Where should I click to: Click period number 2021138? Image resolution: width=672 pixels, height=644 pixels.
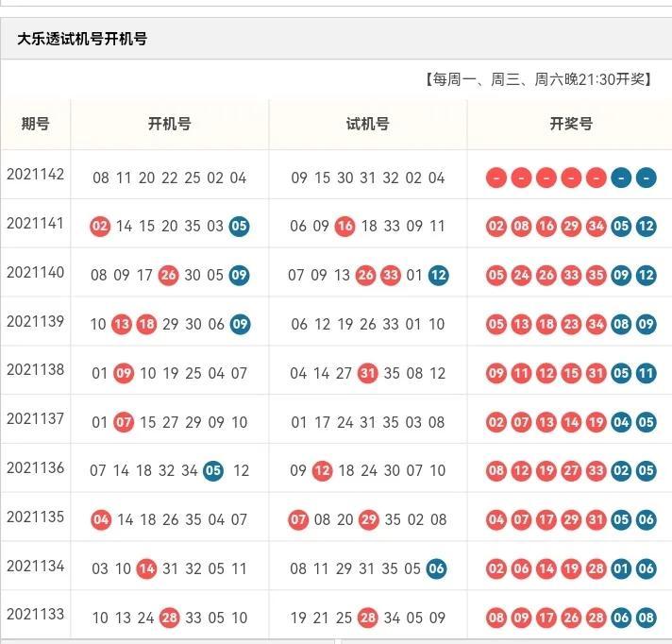[x=36, y=369]
